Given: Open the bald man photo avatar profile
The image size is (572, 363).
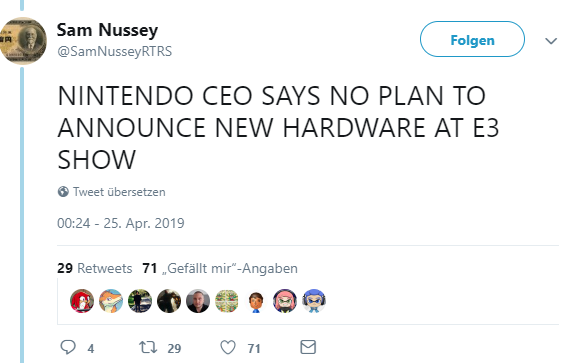Looking at the screenshot, I should (198, 301).
